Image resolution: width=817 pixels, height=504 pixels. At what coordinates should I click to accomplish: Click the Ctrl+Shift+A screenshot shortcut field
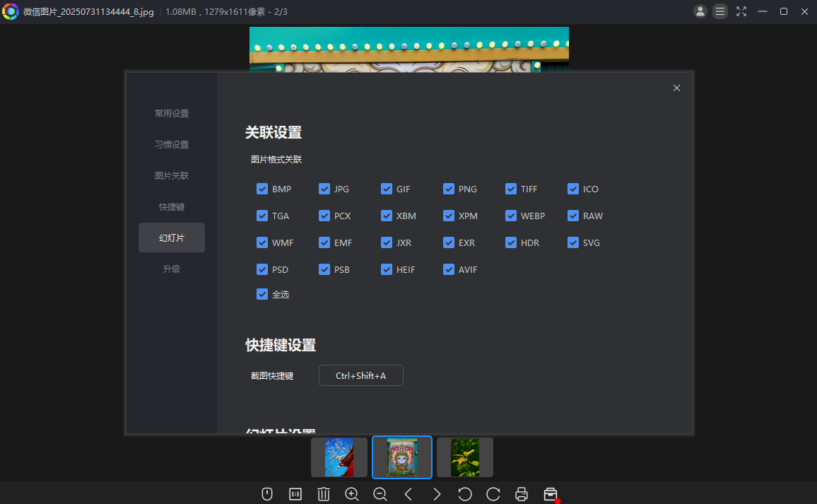tap(360, 375)
